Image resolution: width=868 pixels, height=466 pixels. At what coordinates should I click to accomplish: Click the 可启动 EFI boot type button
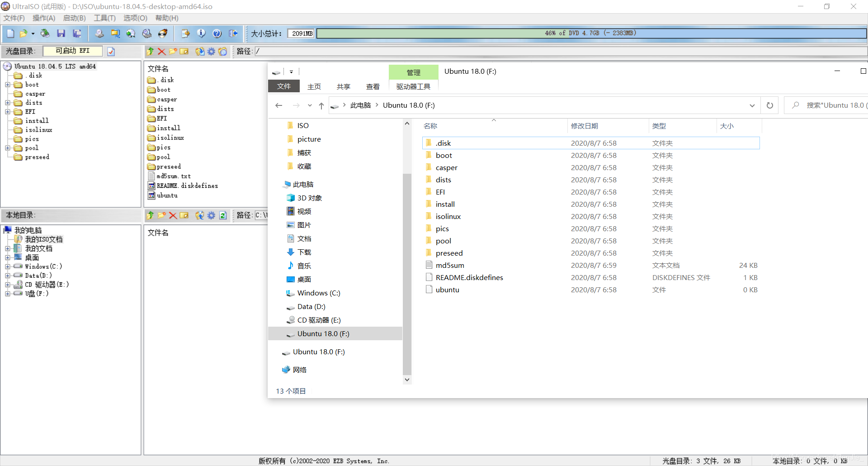(x=73, y=51)
